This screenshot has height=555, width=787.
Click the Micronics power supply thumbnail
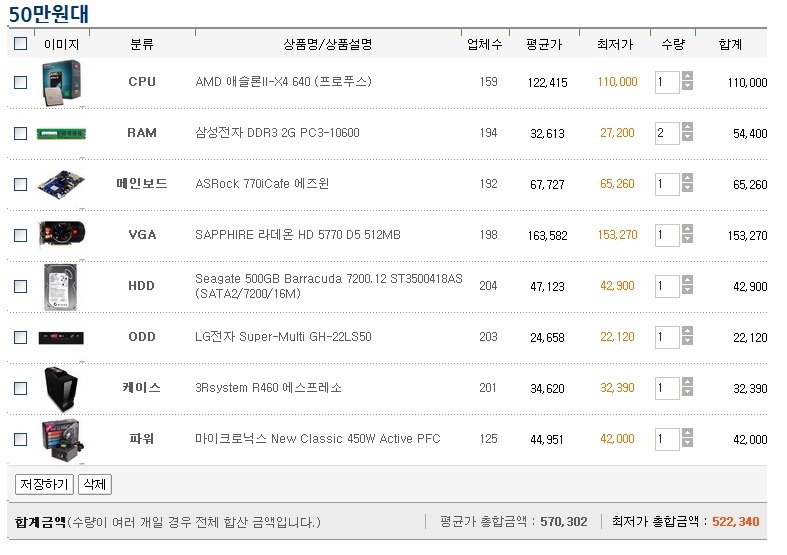pyautogui.click(x=62, y=440)
